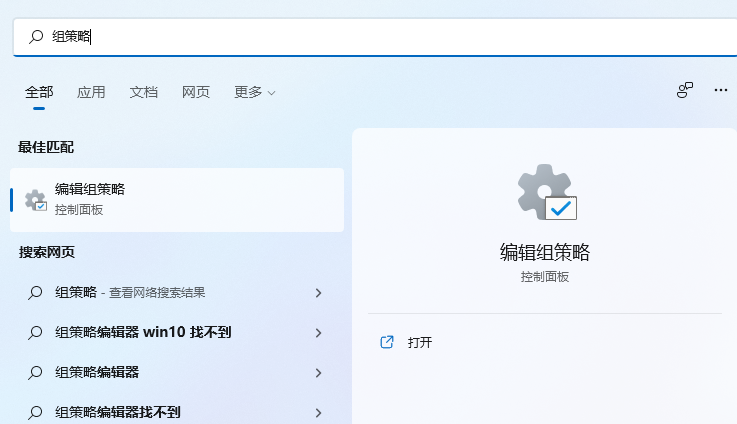737x424 pixels.
Task: Click the 编辑组策略 gear icon in best match
Action: [x=35, y=200]
